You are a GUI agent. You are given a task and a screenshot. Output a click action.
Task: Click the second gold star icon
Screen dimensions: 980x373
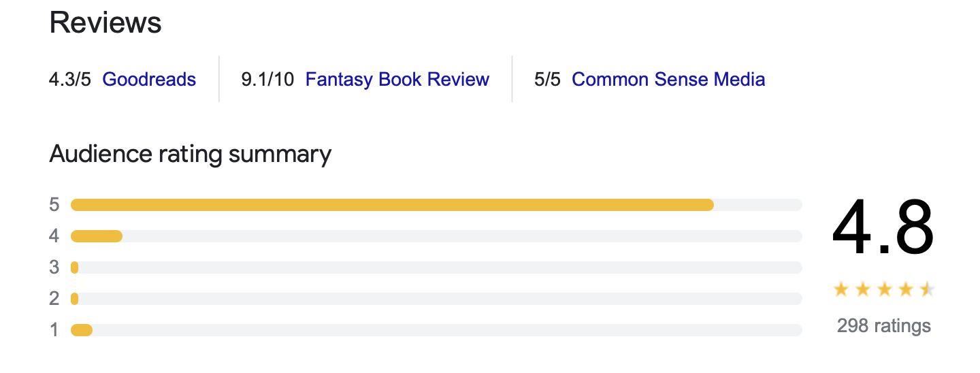tap(863, 290)
